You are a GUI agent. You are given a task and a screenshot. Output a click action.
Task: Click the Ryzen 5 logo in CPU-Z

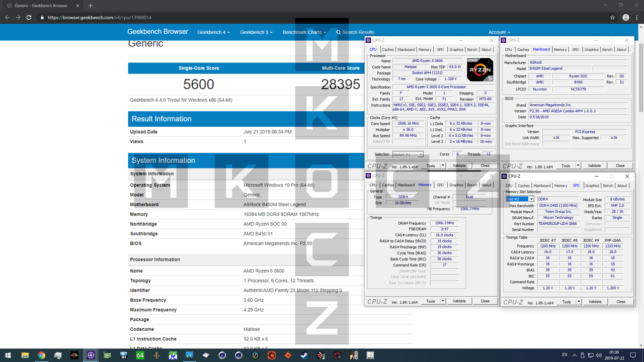(x=480, y=70)
